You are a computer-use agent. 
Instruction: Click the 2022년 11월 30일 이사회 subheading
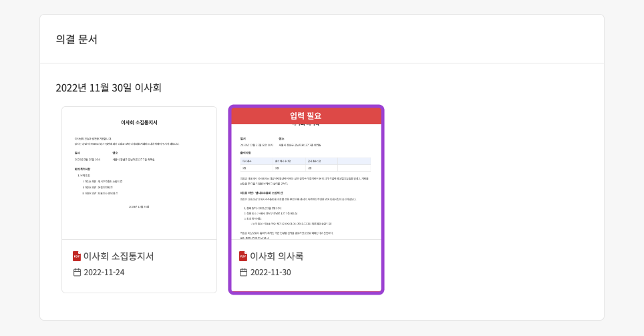108,88
